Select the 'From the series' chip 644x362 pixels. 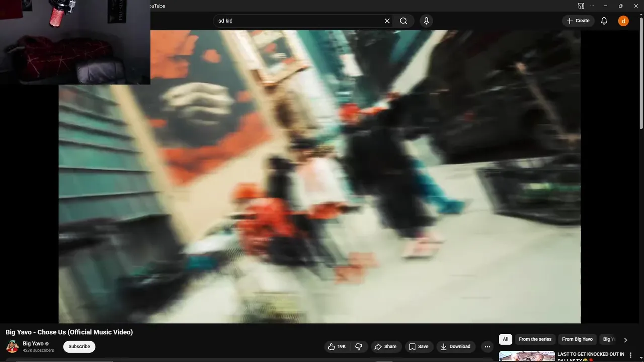click(x=535, y=339)
